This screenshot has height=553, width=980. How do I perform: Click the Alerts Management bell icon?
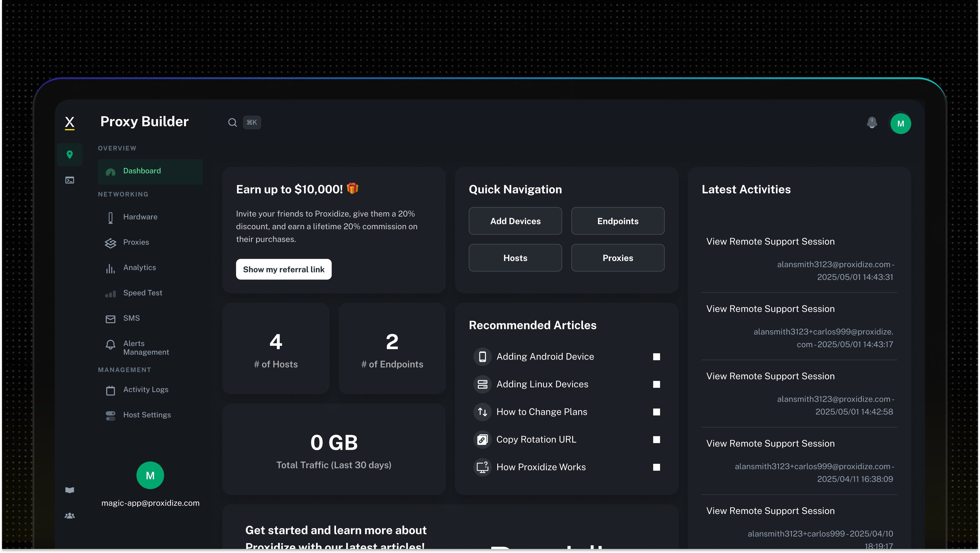(x=110, y=345)
